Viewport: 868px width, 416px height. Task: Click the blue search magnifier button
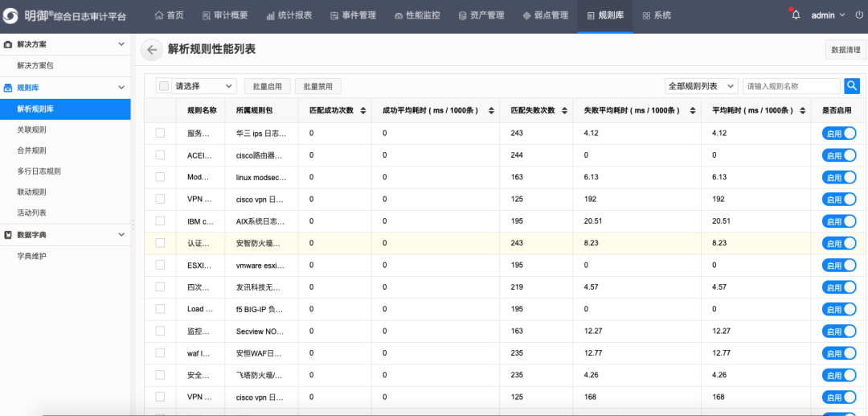click(852, 85)
